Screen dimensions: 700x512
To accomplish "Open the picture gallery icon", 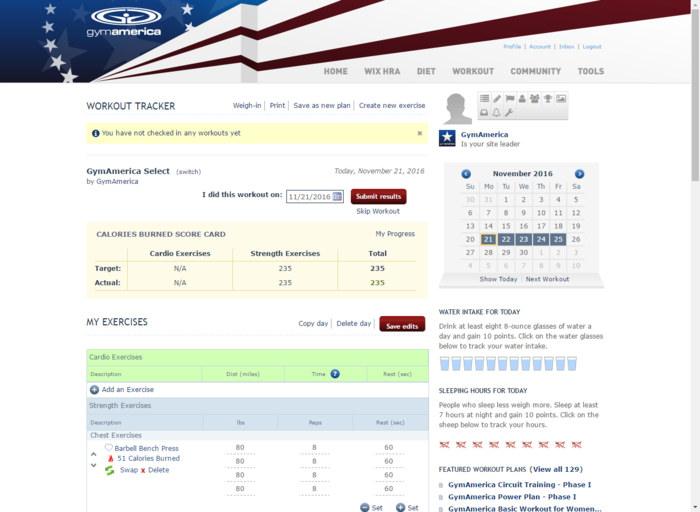I will (561, 99).
